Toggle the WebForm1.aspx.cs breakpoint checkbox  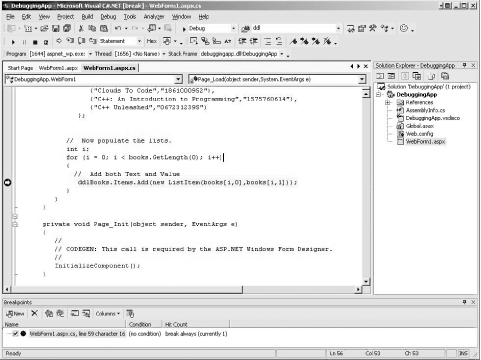[x=15, y=334]
